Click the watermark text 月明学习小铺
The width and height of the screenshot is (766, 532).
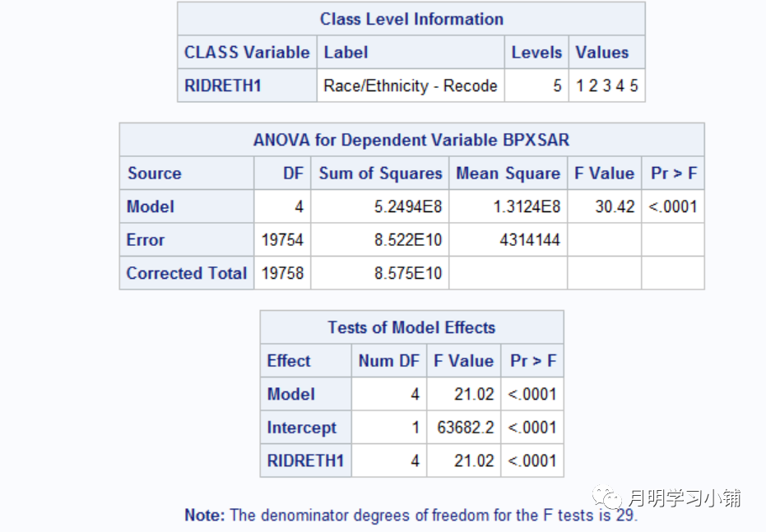click(685, 498)
